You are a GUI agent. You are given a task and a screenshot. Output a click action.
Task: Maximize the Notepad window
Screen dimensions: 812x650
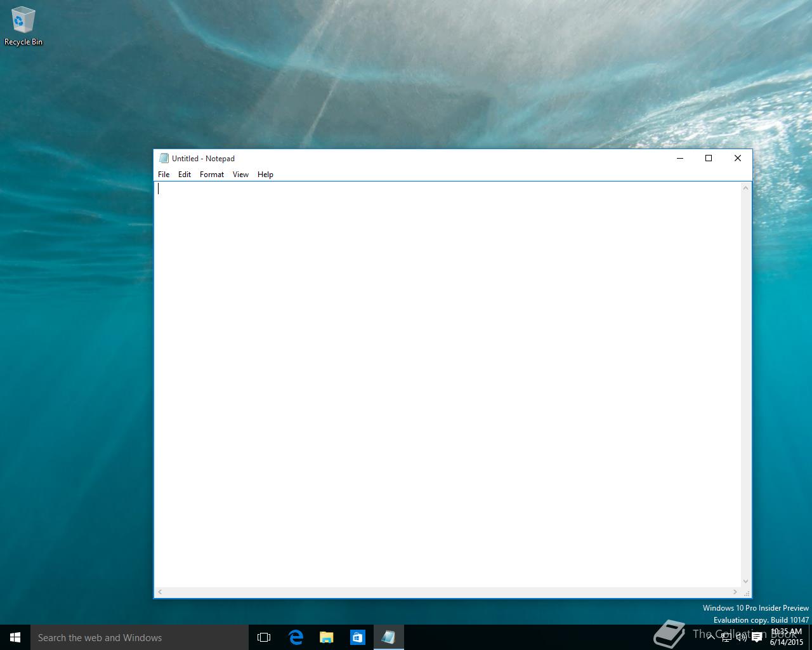pos(709,158)
